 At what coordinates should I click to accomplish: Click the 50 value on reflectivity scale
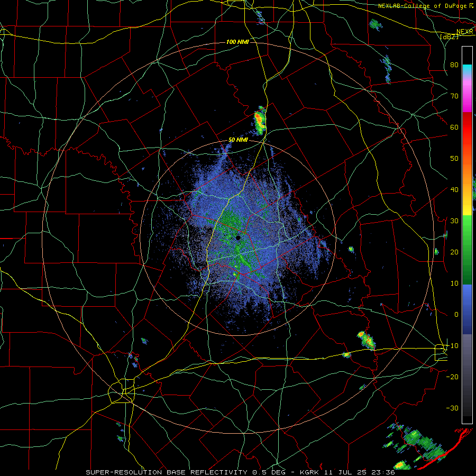click(x=454, y=159)
